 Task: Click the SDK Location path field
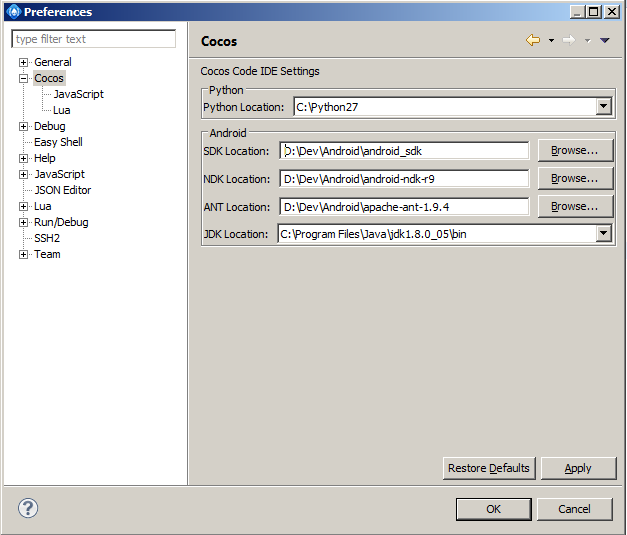(404, 151)
